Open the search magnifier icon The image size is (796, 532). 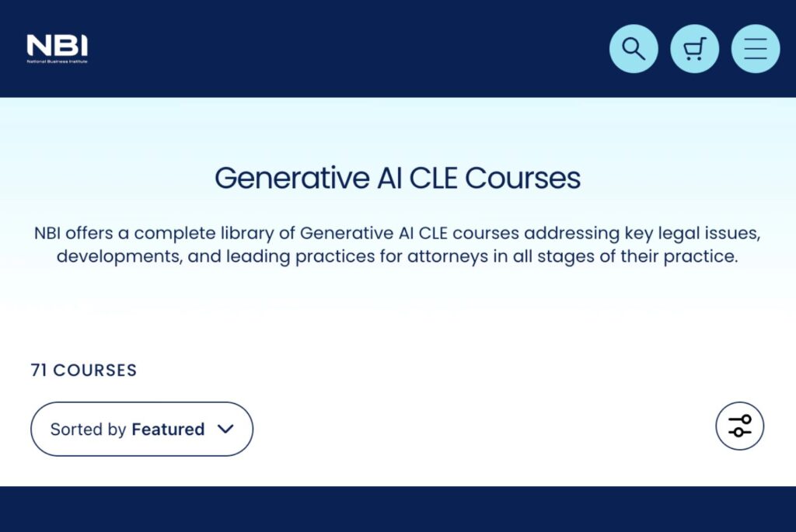634,48
